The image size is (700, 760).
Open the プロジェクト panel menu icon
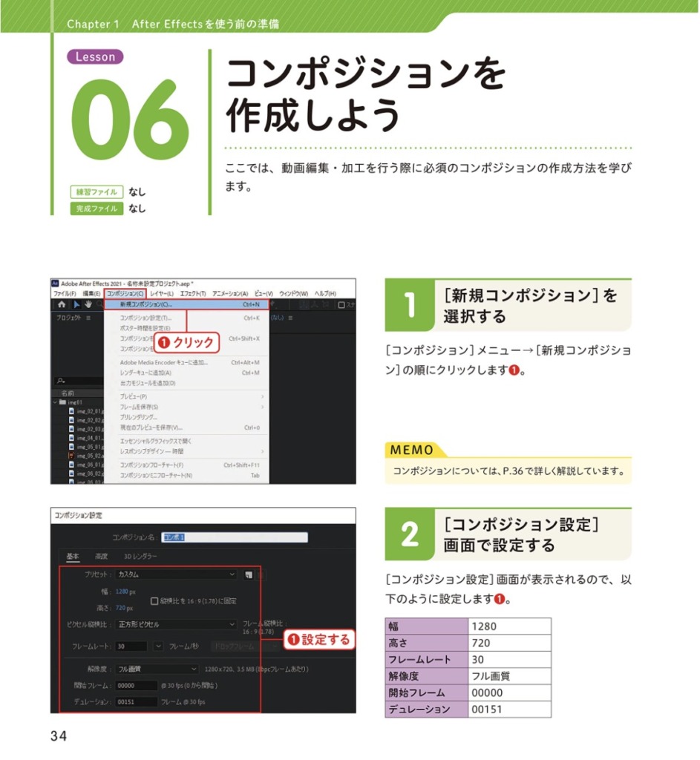[88, 318]
